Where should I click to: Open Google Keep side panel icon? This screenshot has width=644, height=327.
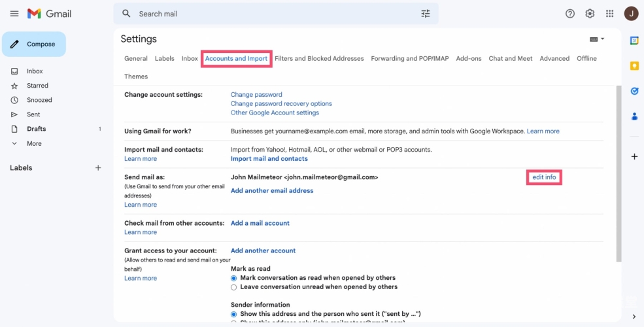click(634, 66)
